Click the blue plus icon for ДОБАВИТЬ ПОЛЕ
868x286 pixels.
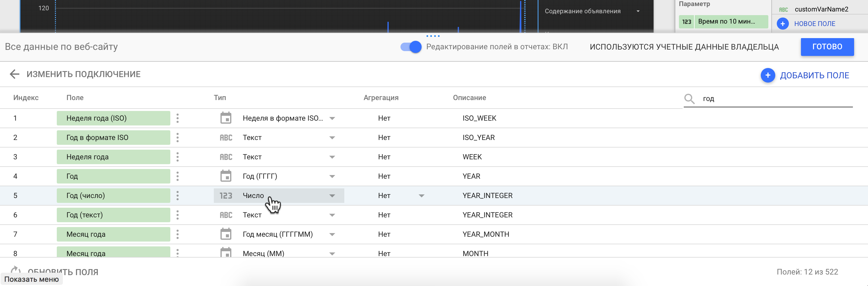pos(768,75)
